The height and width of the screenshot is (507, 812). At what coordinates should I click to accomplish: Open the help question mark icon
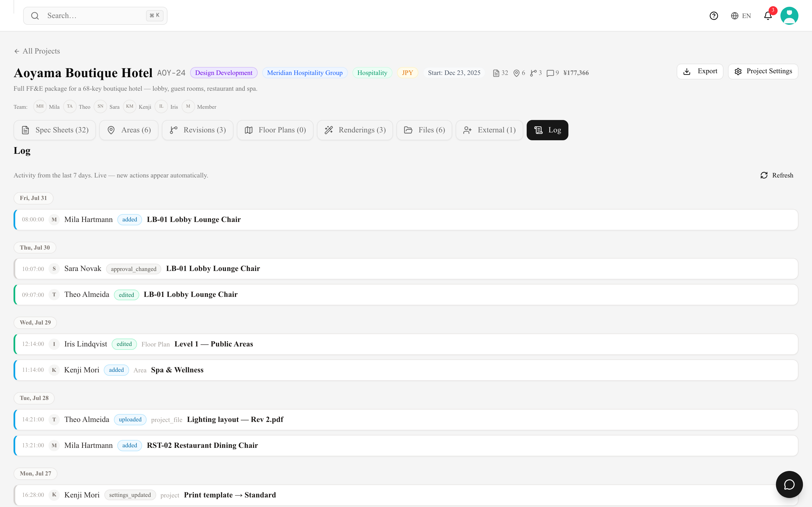714,16
